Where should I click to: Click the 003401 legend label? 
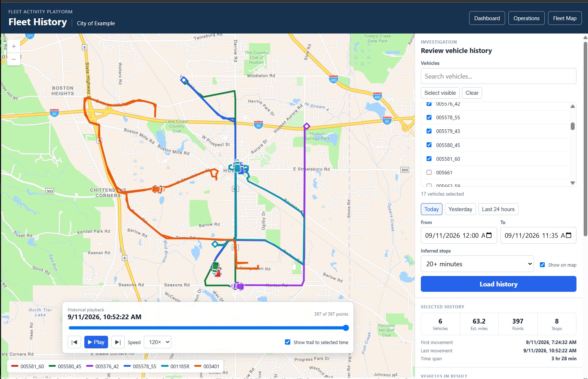(x=211, y=366)
